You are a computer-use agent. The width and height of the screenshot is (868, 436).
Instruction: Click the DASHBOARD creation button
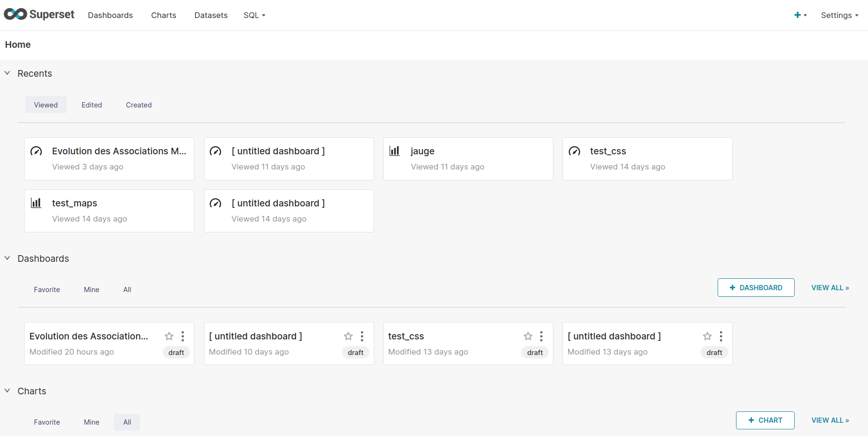click(755, 287)
